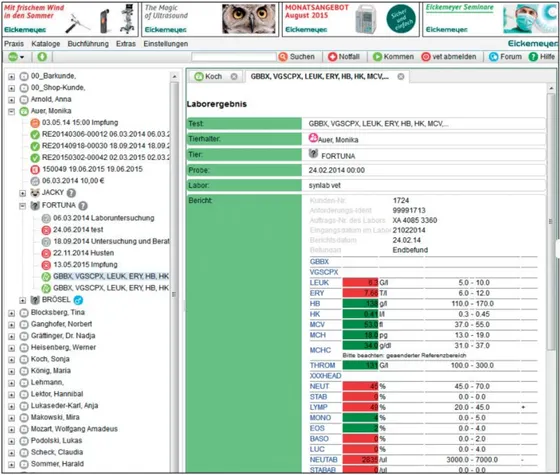Select customer Mozart, Wolfgang Amadeus

click(74, 429)
